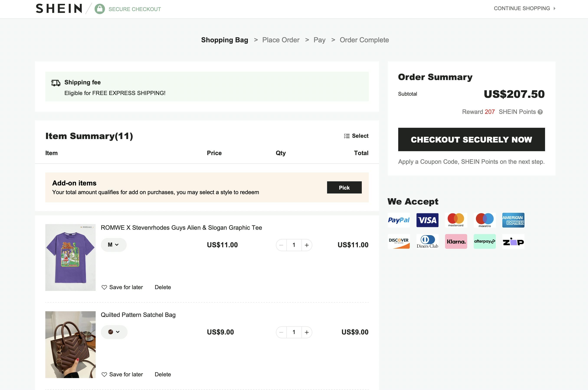Screen dimensions: 588x390
Task: Click the shipping truck icon
Action: (x=55, y=82)
